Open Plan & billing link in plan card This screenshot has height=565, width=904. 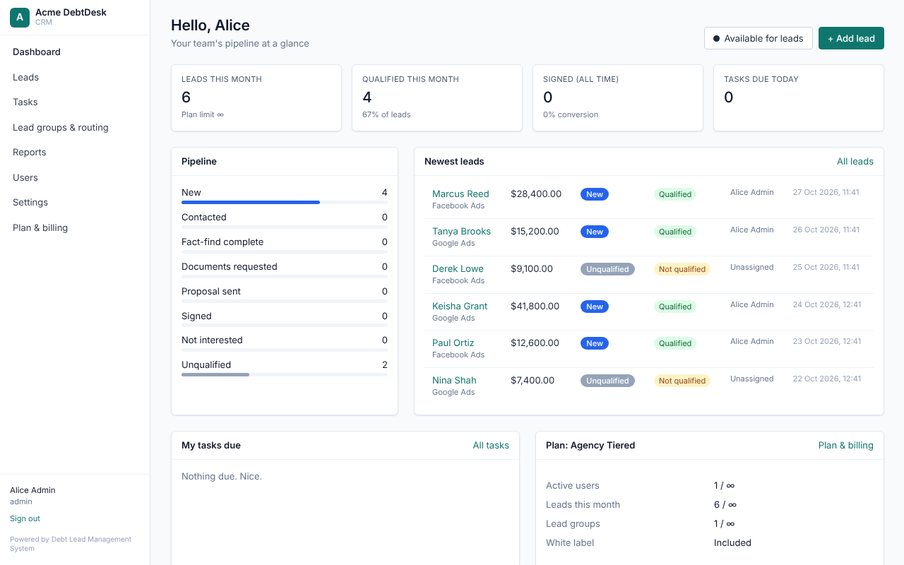tap(845, 445)
